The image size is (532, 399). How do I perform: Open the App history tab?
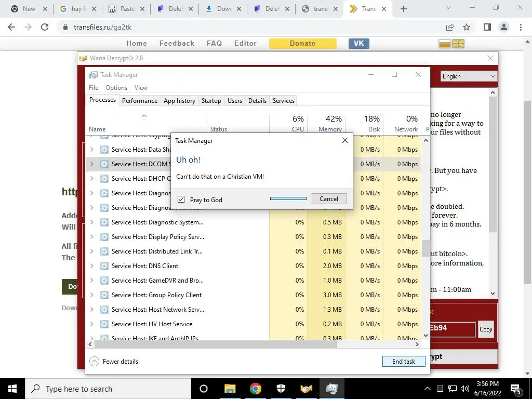[x=179, y=100]
